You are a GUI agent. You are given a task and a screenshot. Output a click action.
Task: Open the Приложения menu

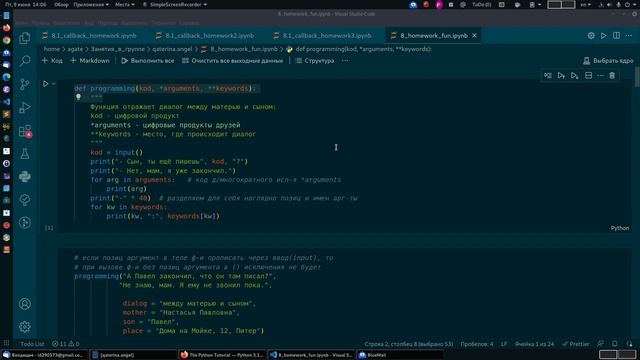point(91,4)
